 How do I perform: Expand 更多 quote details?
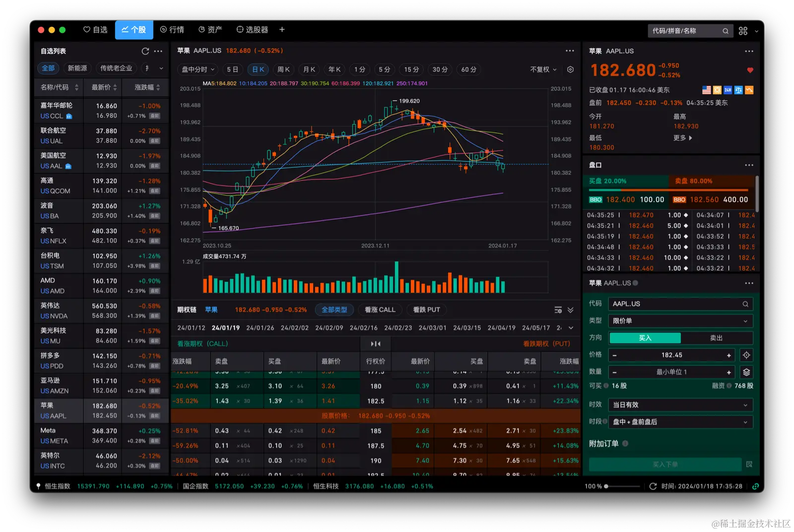point(683,138)
